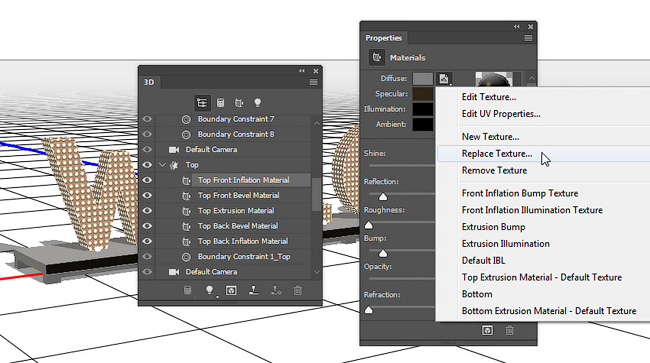Select Edit UV Properties... menu entry

(501, 114)
